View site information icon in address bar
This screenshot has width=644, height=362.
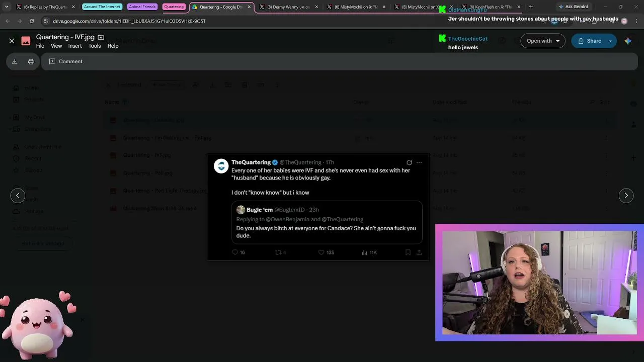point(46,21)
